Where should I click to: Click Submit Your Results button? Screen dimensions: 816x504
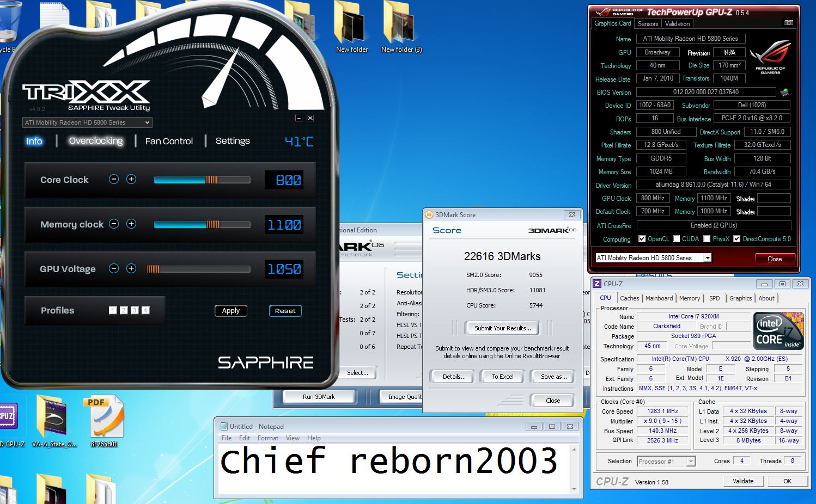502,328
